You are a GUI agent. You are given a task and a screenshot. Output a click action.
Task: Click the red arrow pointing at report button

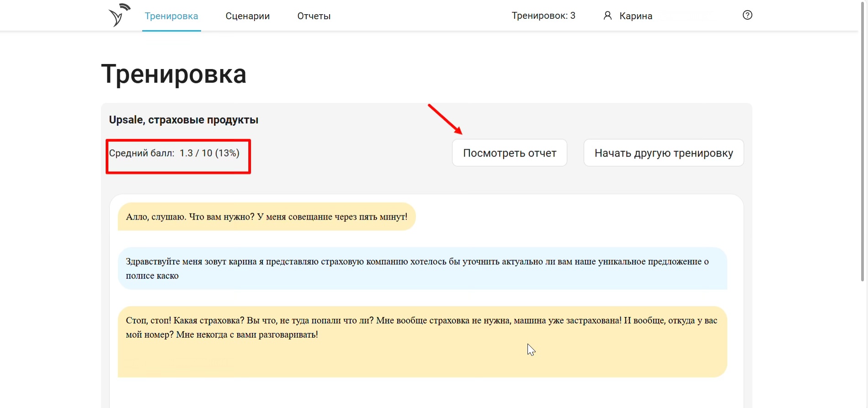tap(445, 119)
